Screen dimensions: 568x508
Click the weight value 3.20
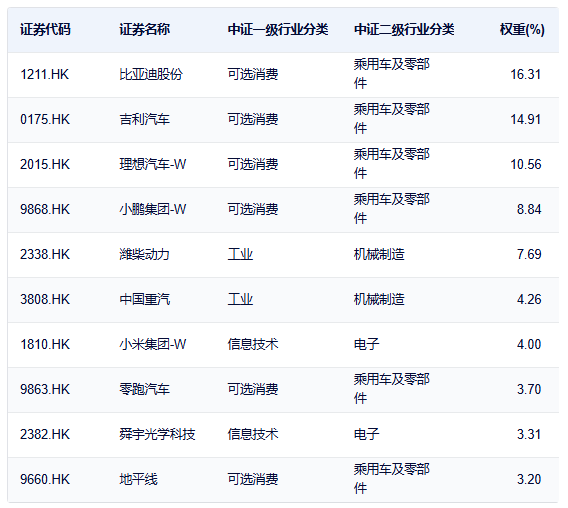(529, 479)
